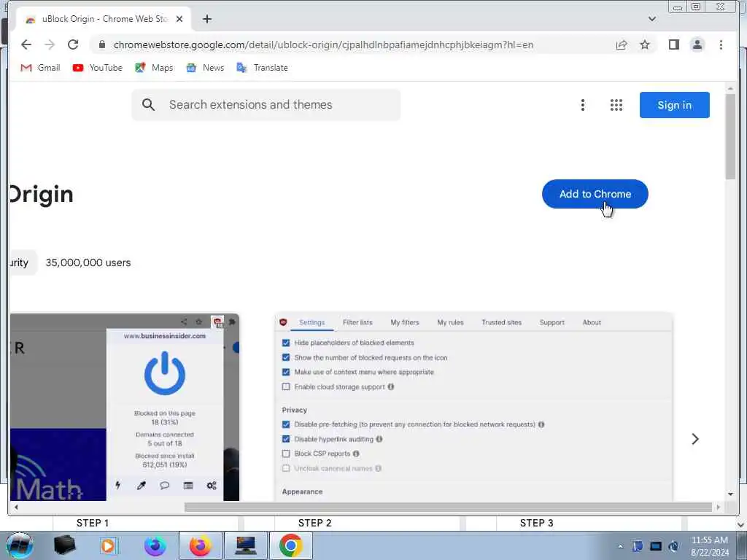747x560 pixels.
Task: Click the uBlock shield logo in settings
Action: (x=284, y=322)
